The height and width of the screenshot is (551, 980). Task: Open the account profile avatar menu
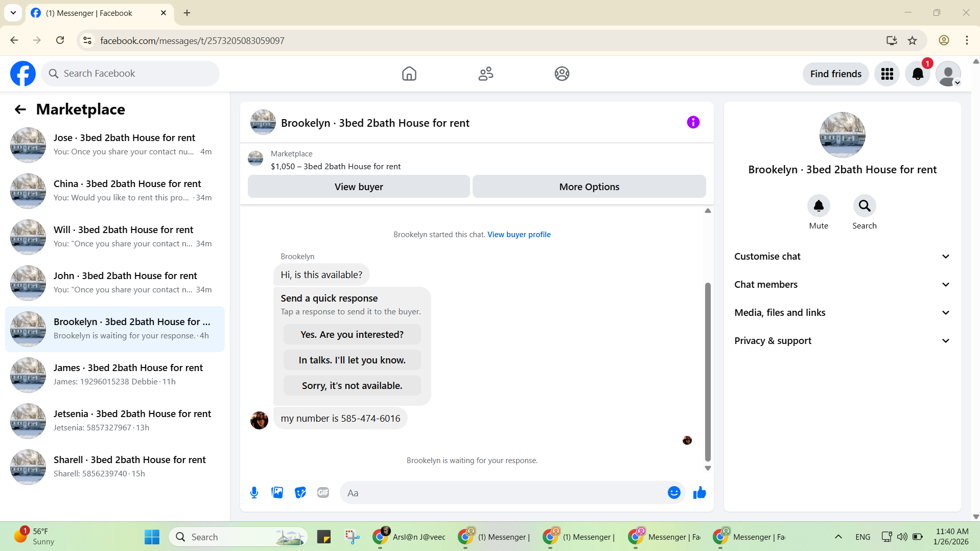pyautogui.click(x=948, y=74)
